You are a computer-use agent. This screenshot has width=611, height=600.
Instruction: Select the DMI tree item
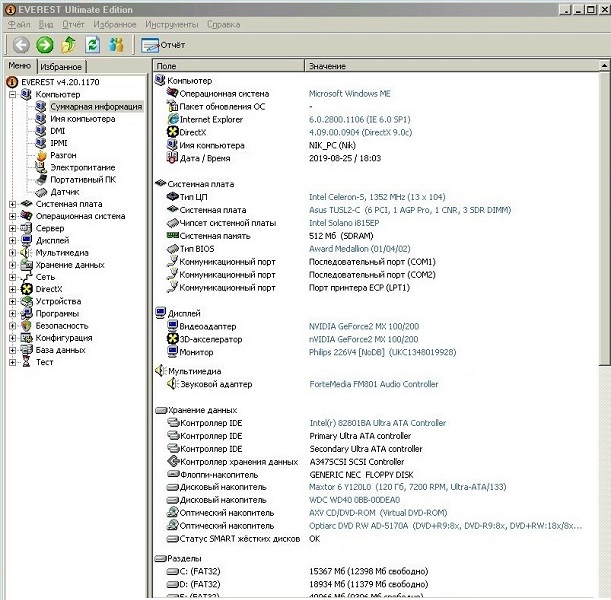tap(57, 131)
